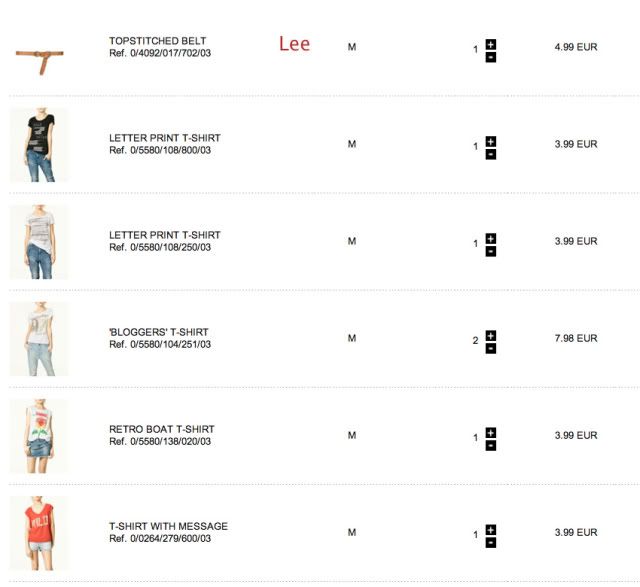The image size is (640, 587).
Task: Reduce 'Bloggers' T-shirt quantity by one
Action: 491,348
